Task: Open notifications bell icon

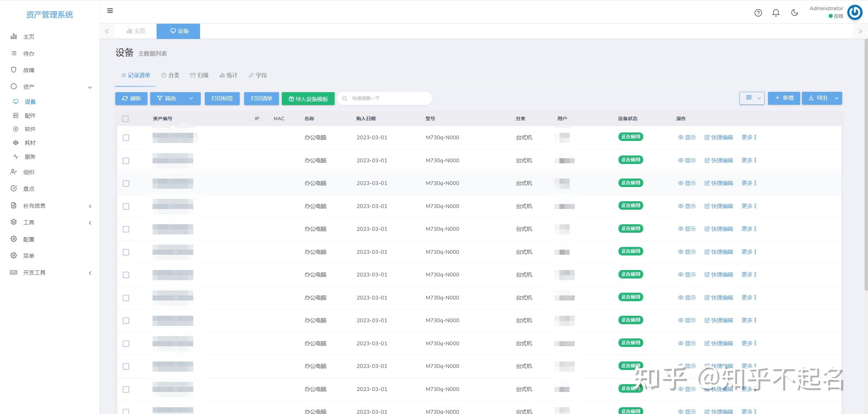Action: pos(776,13)
